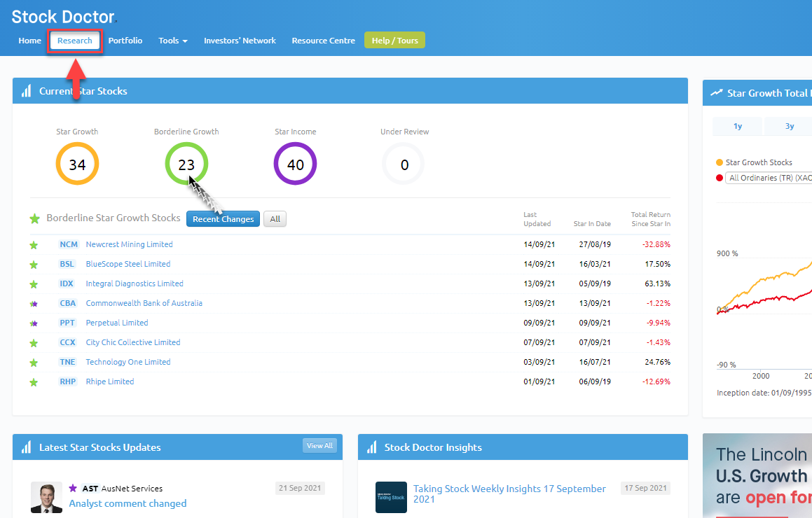The height and width of the screenshot is (518, 812).
Task: Click the TNE ticker code
Action: [x=67, y=362]
